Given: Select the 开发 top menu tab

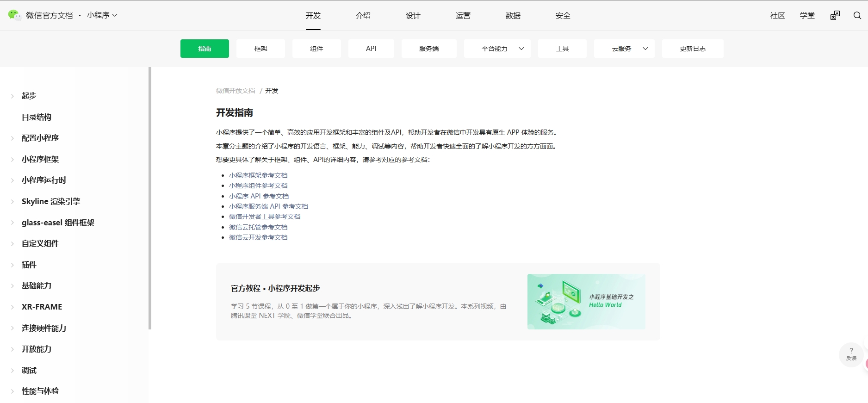Looking at the screenshot, I should [x=313, y=16].
